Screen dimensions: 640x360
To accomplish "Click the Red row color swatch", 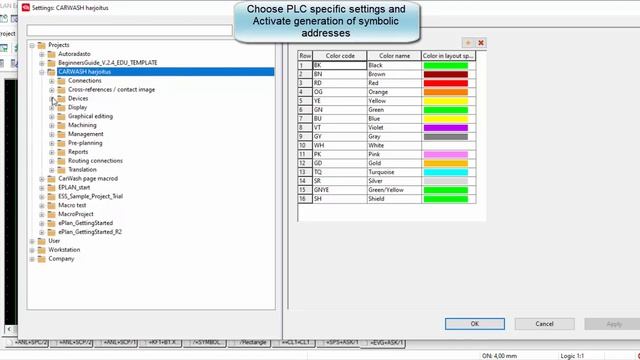I will point(446,83).
